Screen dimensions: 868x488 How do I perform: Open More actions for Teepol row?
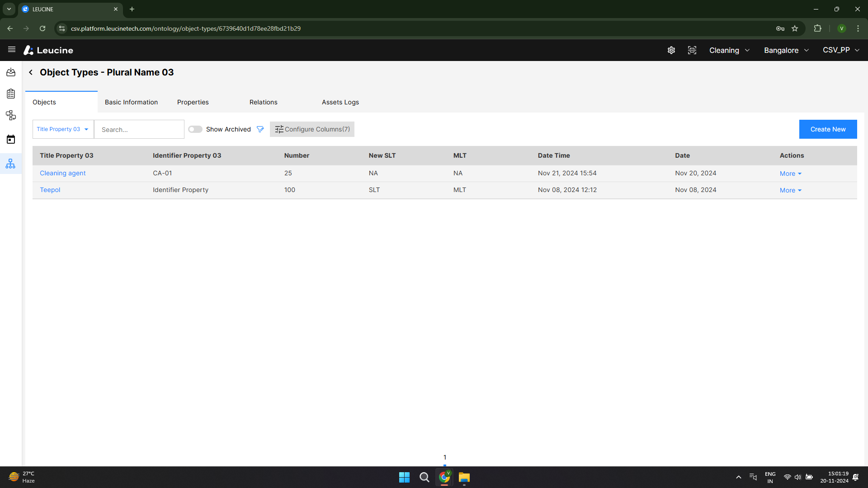pyautogui.click(x=790, y=190)
